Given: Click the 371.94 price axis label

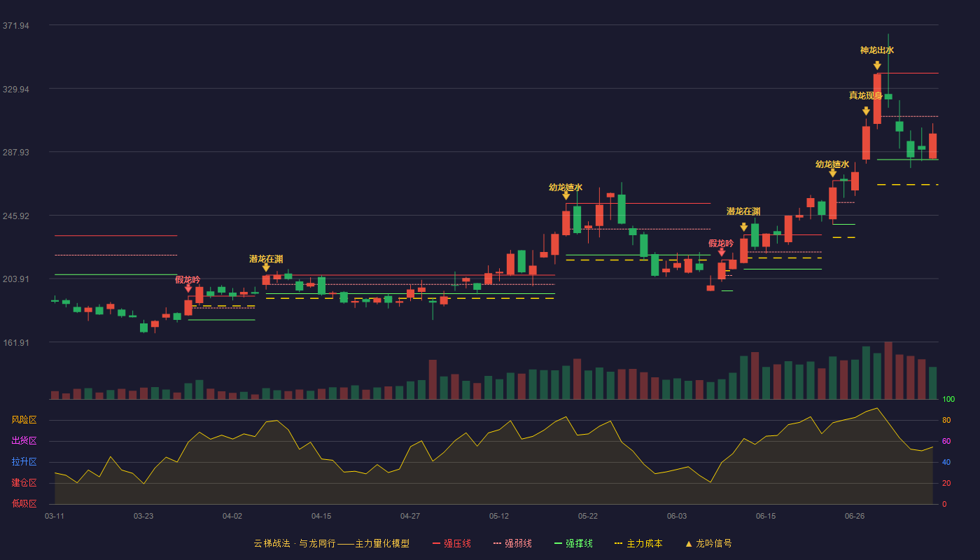Looking at the screenshot, I should tap(16, 26).
